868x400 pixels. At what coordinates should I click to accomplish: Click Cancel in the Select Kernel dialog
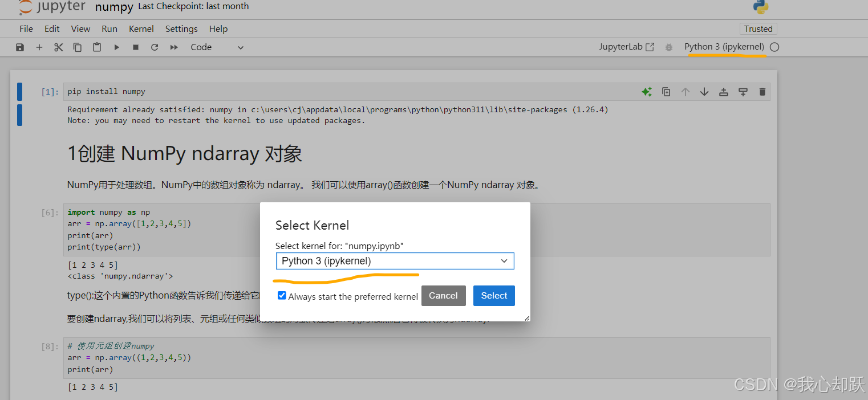[444, 296]
